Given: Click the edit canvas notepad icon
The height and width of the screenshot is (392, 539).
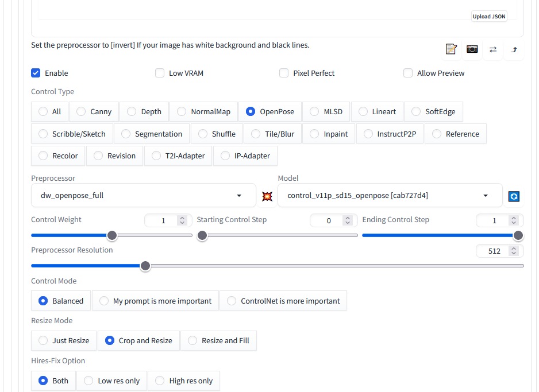Looking at the screenshot, I should [x=451, y=49].
